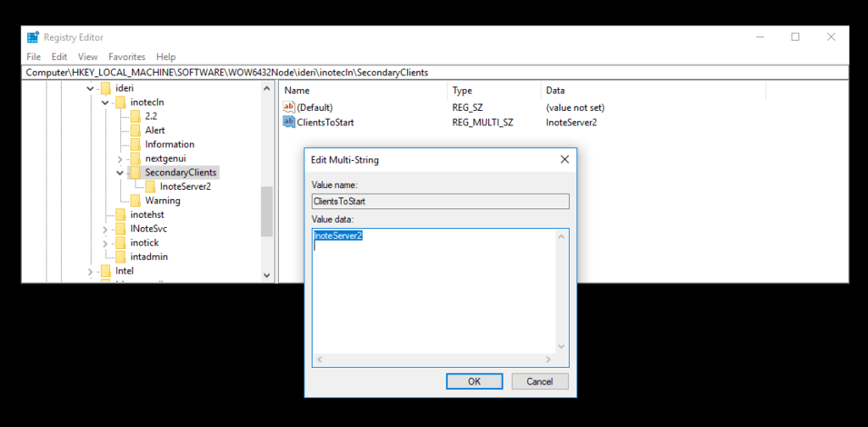
Task: Click Value data scroll down arrow
Action: [561, 347]
